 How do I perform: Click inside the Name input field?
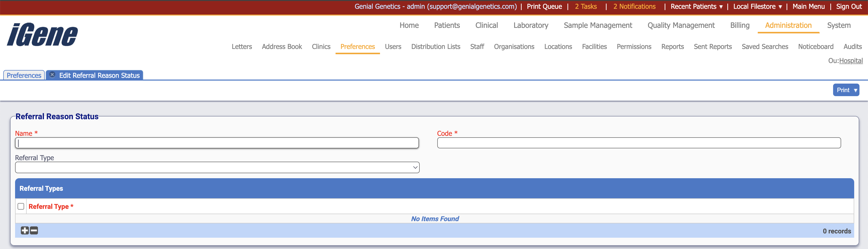click(217, 143)
